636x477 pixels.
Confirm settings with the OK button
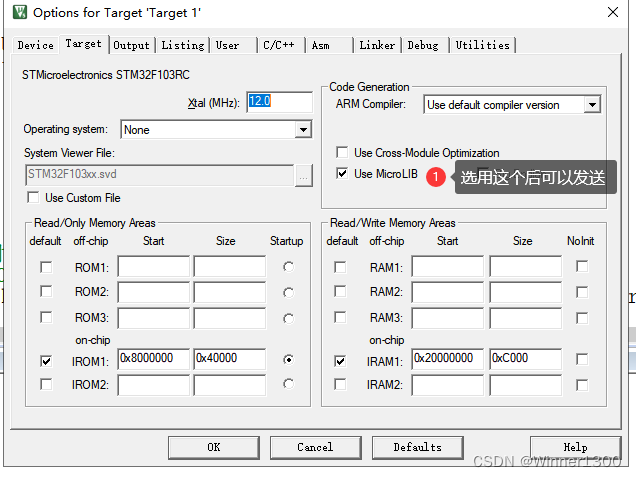[214, 447]
